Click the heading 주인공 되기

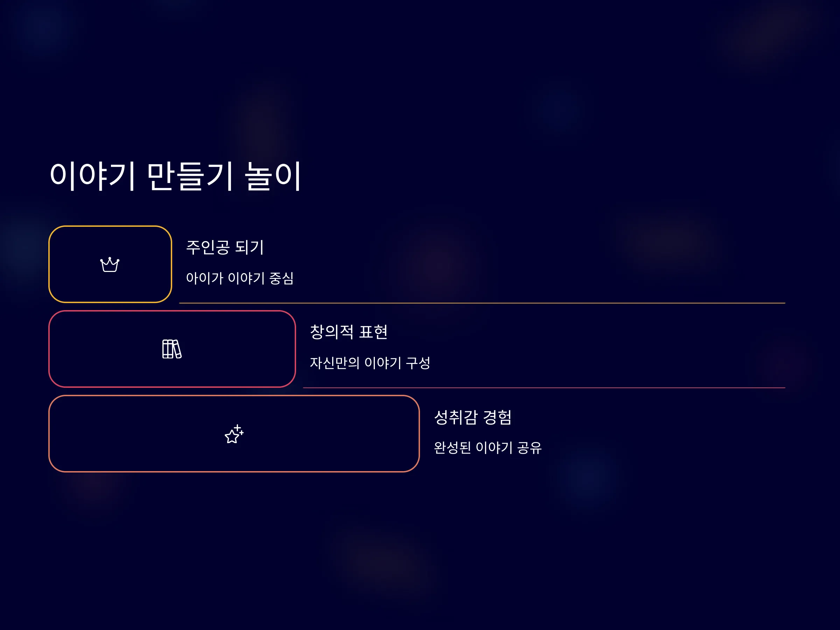[225, 247]
